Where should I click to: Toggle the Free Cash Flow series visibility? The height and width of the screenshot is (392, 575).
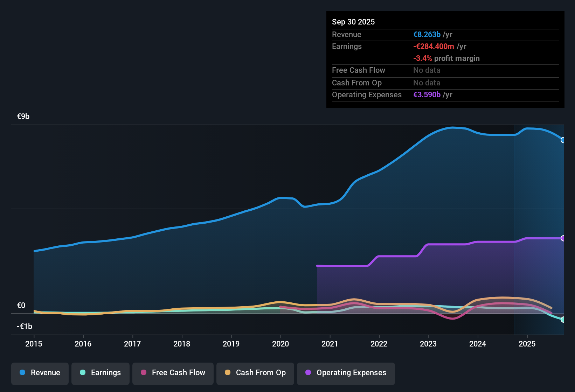coord(173,373)
